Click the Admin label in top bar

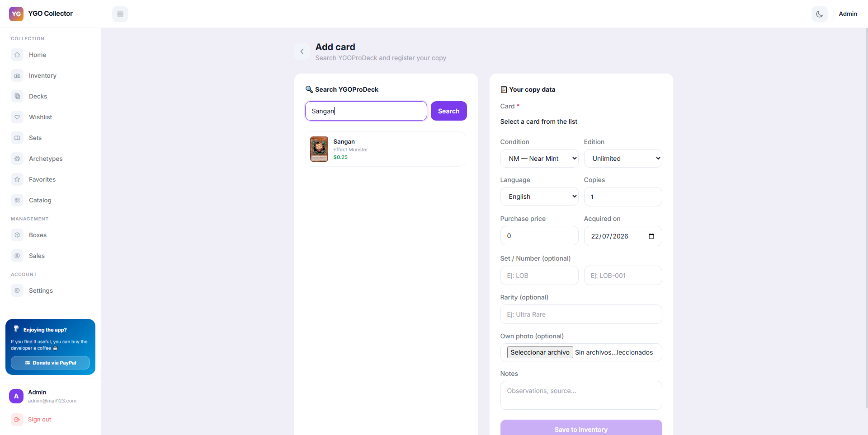click(848, 14)
